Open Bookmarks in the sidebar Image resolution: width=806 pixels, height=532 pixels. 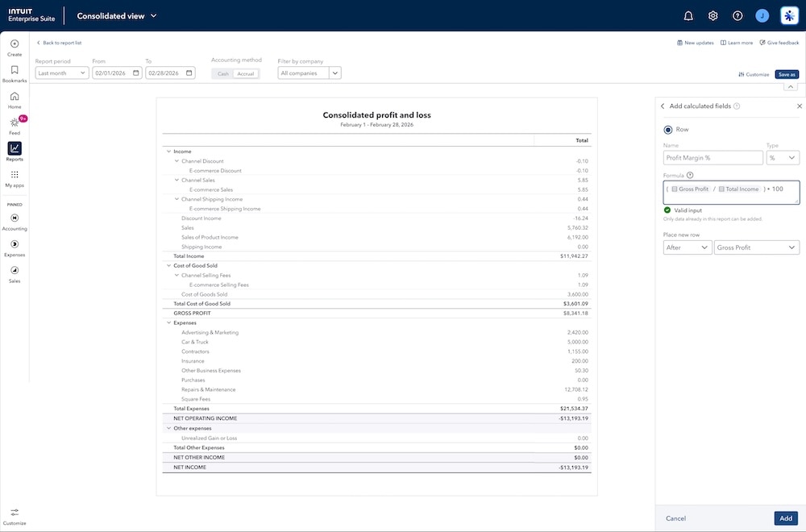(15, 74)
